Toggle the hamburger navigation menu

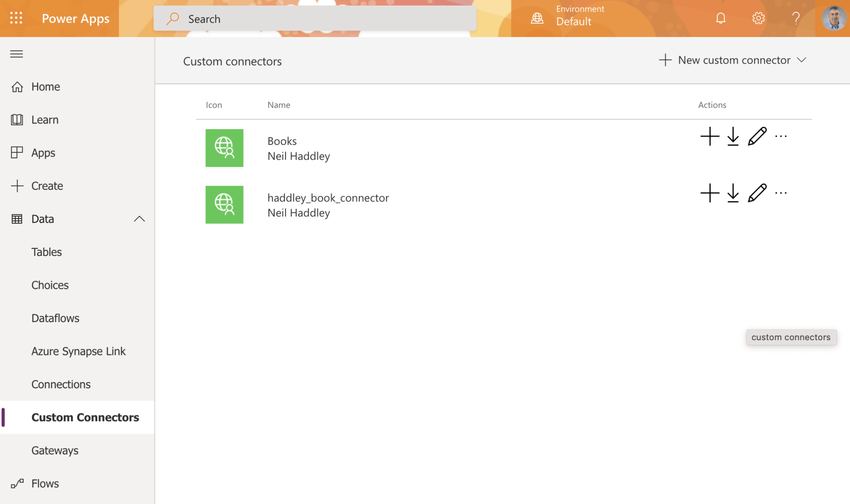(x=17, y=54)
